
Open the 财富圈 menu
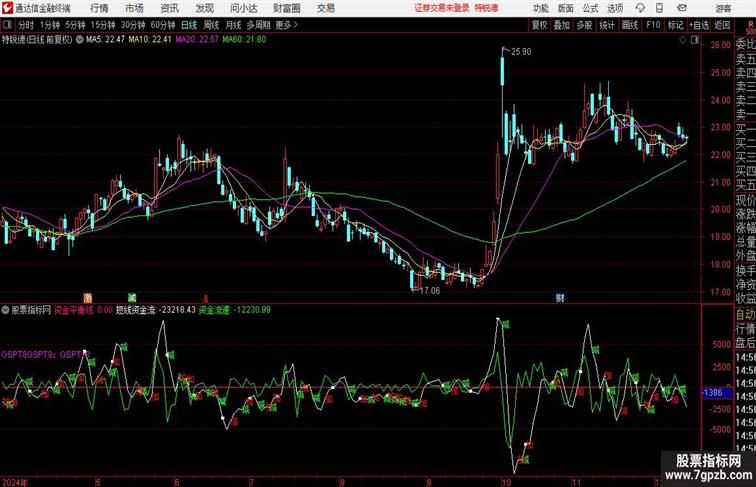pos(286,8)
